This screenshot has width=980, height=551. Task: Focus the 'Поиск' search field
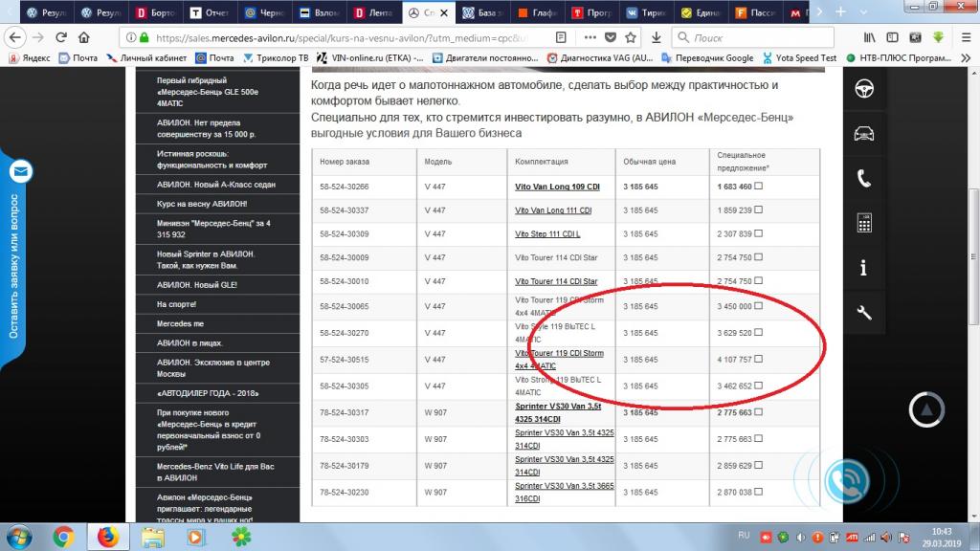(x=752, y=37)
